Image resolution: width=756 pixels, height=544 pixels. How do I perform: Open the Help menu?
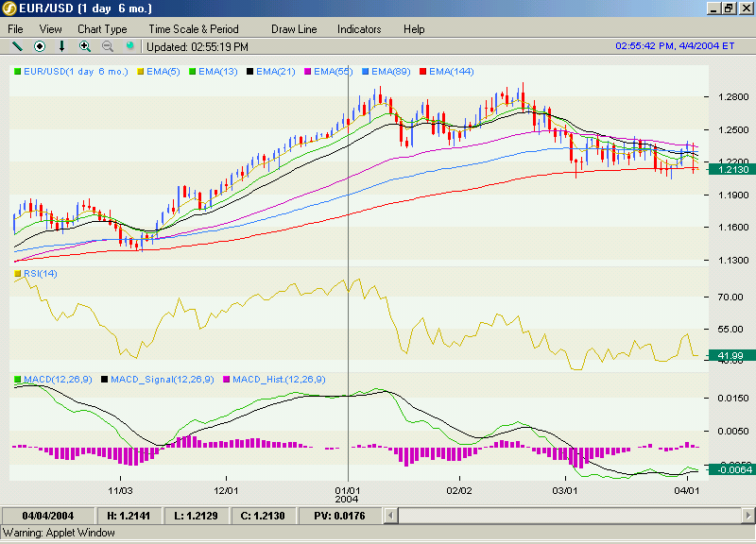(x=414, y=29)
